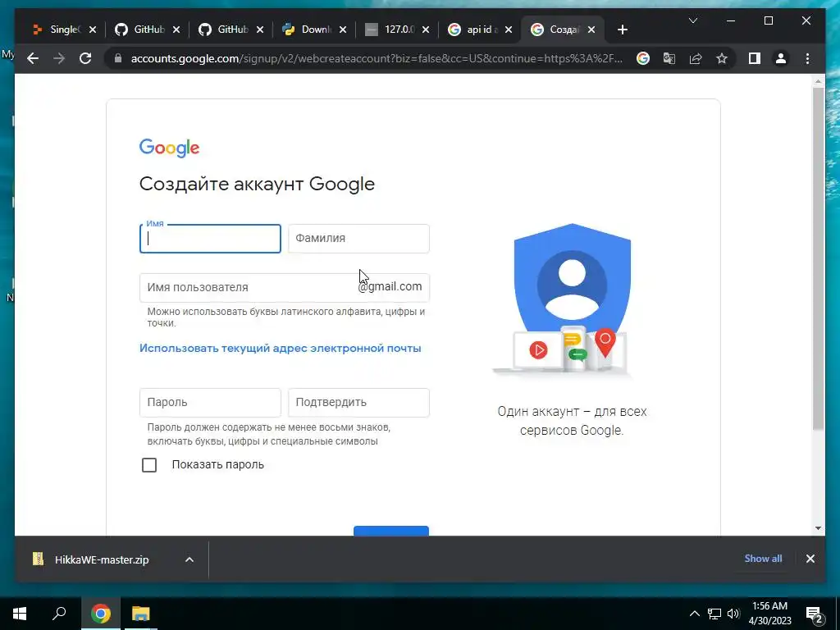Open the Chrome three-dot menu

[x=807, y=58]
